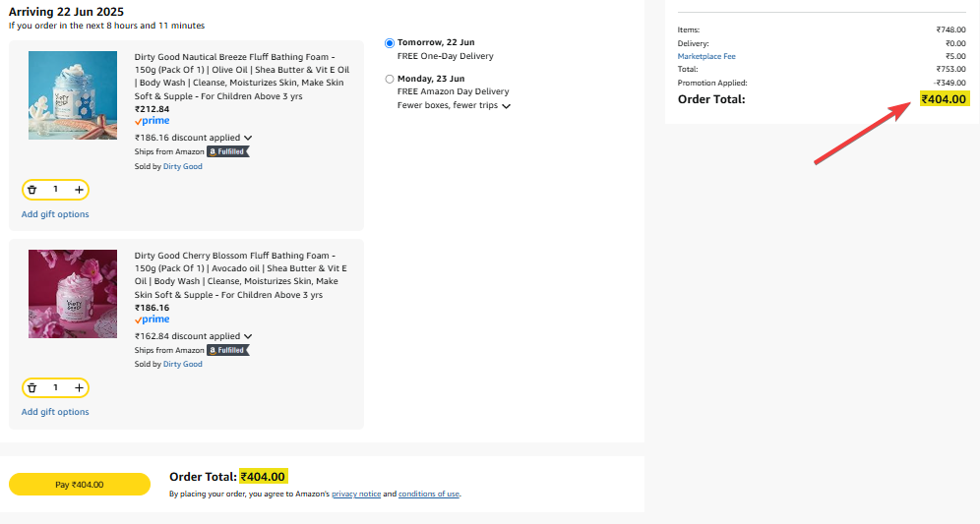The image size is (980, 524).
Task: Click the order-in-next-8-hours notice
Action: coord(107,26)
